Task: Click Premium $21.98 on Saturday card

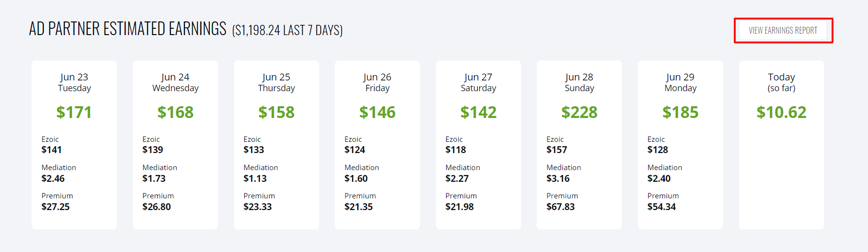Action: [x=459, y=207]
